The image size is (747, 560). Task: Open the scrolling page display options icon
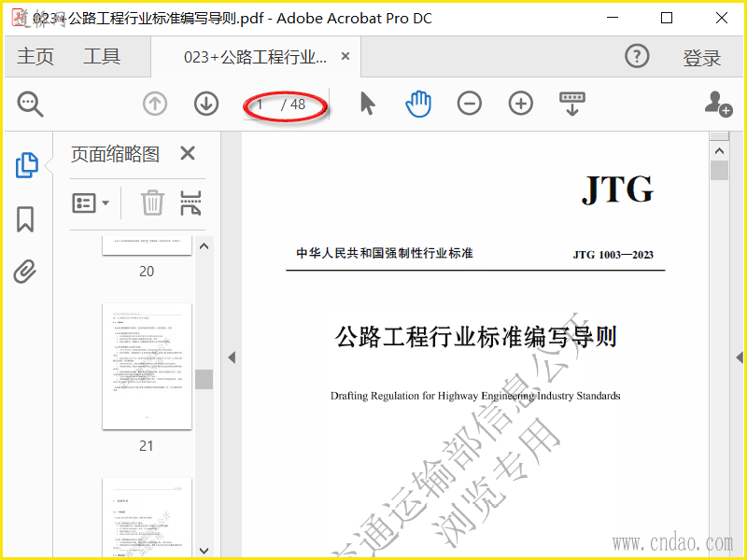tap(572, 104)
